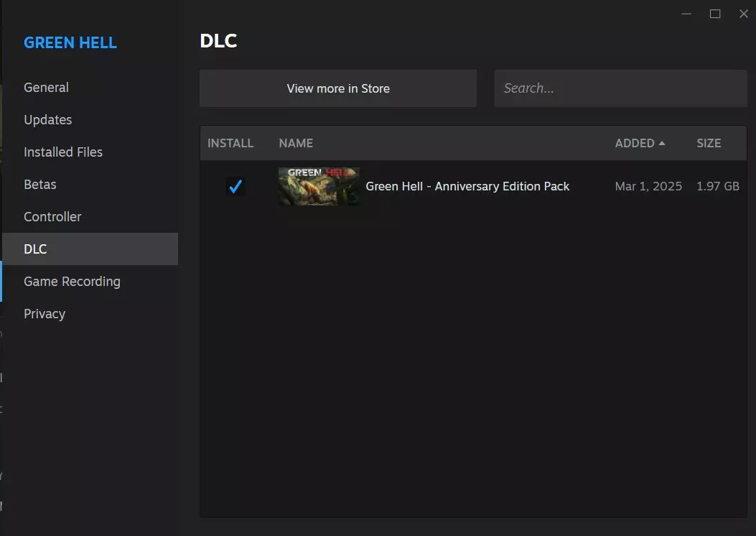Click the 1.97 GB size cell
Viewport: 756px width, 536px height.
point(718,186)
